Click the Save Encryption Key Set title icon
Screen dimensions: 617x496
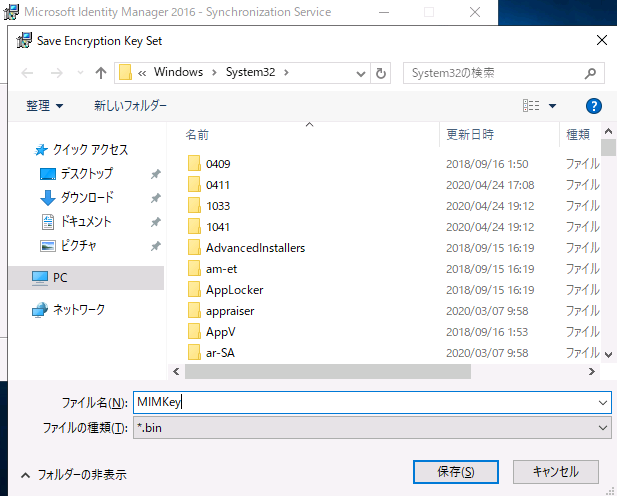(x=24, y=40)
